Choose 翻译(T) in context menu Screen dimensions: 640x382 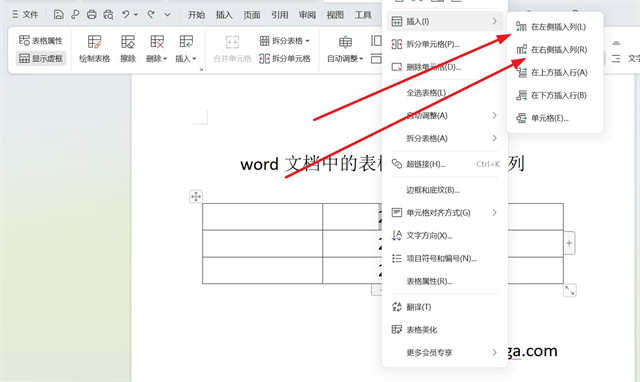point(445,307)
